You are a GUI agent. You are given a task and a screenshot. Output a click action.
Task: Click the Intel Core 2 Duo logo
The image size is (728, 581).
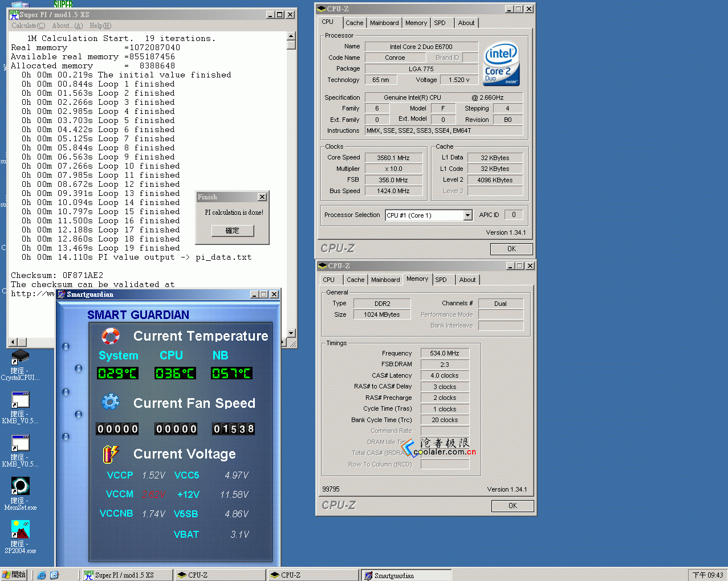tap(501, 64)
